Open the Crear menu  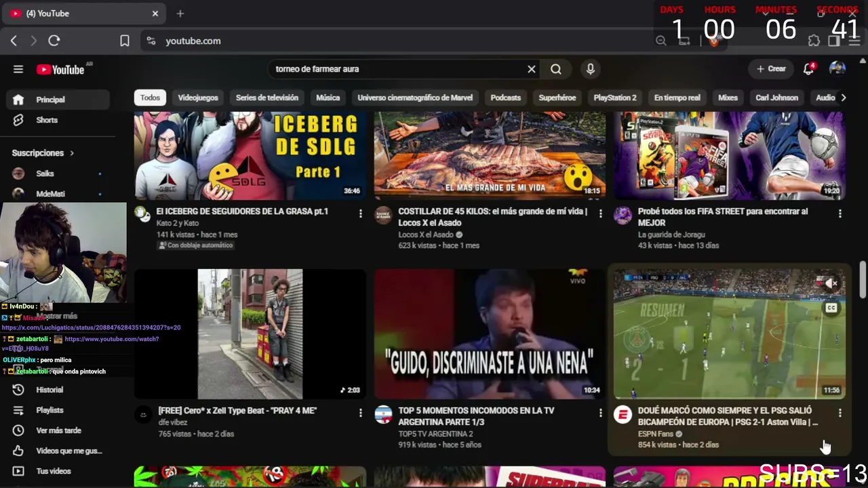771,69
